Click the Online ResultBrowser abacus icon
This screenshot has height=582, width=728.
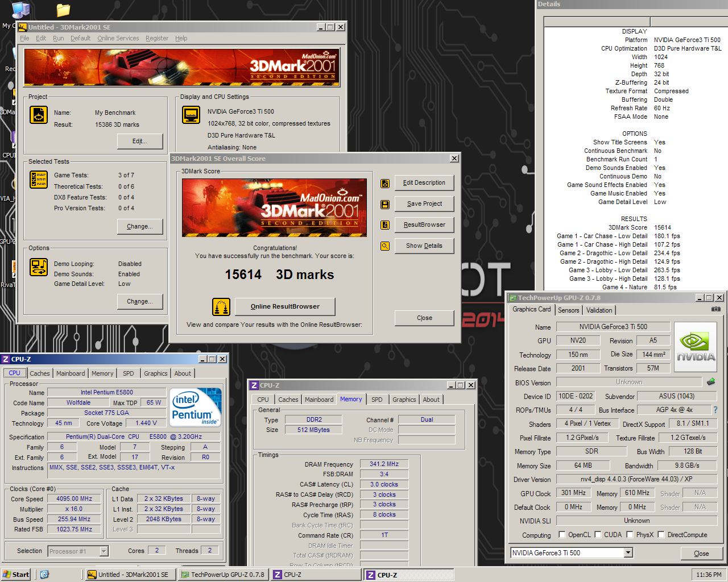click(221, 307)
